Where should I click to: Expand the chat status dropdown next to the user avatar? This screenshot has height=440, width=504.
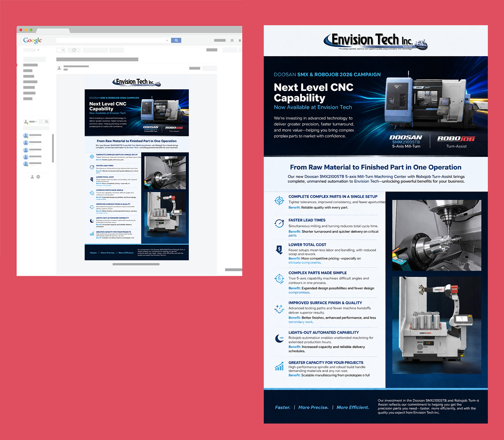point(36,122)
